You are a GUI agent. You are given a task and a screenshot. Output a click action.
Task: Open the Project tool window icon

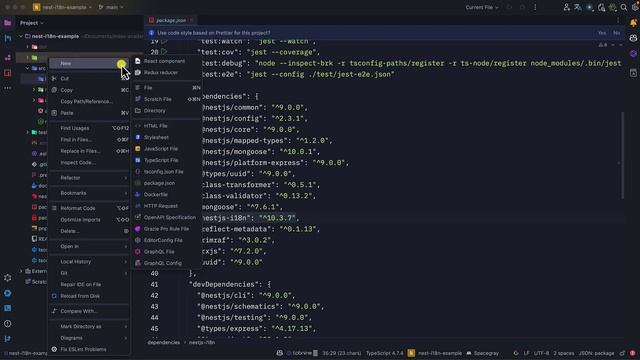click(8, 23)
